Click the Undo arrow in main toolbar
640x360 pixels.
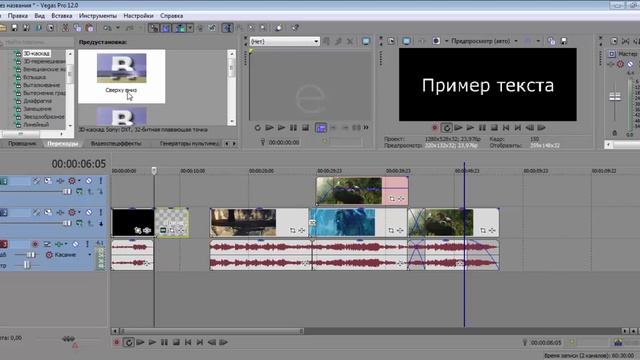(107, 28)
